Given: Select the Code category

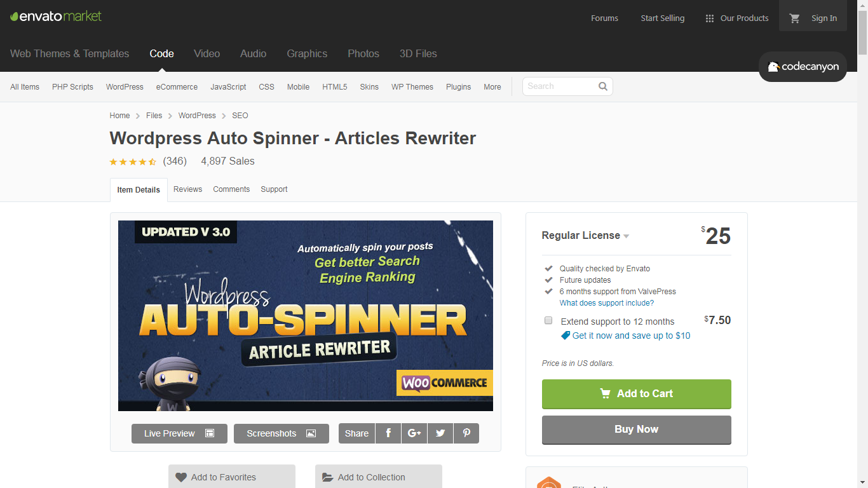Looking at the screenshot, I should tap(161, 54).
